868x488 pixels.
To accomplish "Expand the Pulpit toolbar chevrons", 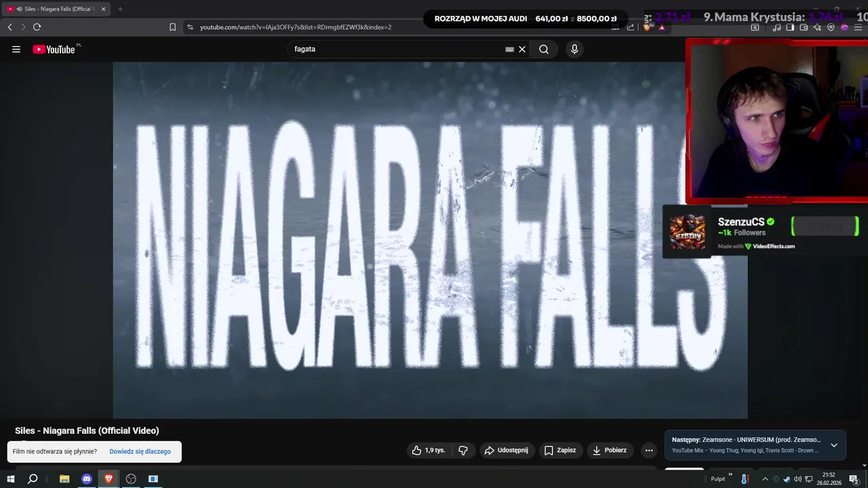I will 730,476.
